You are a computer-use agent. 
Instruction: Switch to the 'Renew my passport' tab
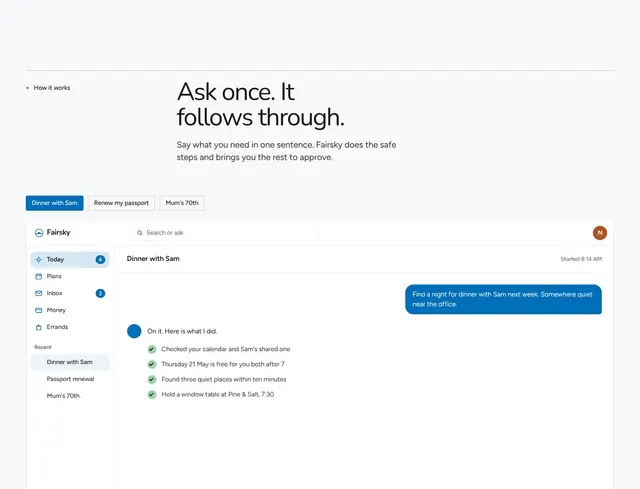pyautogui.click(x=121, y=203)
